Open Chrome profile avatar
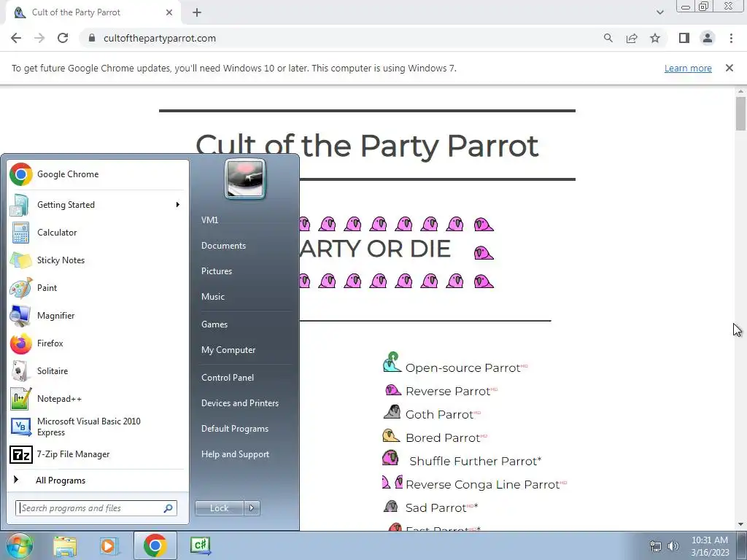The image size is (747, 560). tap(708, 38)
